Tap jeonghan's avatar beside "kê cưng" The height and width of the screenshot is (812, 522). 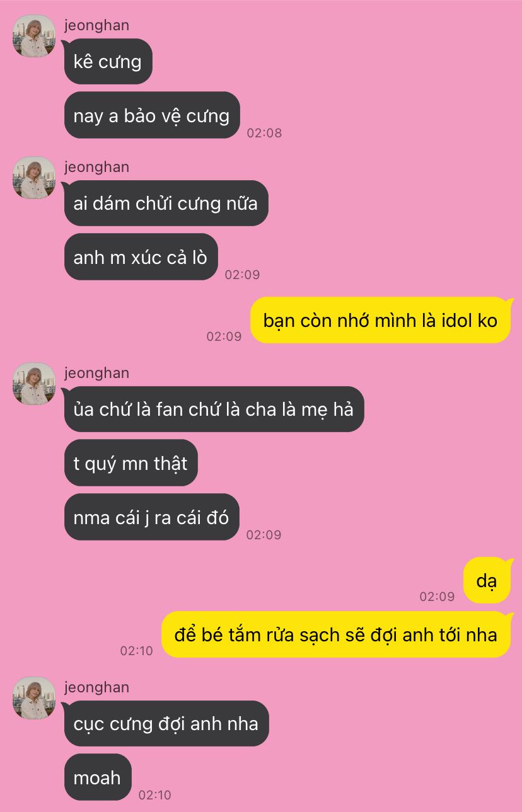tap(34, 36)
